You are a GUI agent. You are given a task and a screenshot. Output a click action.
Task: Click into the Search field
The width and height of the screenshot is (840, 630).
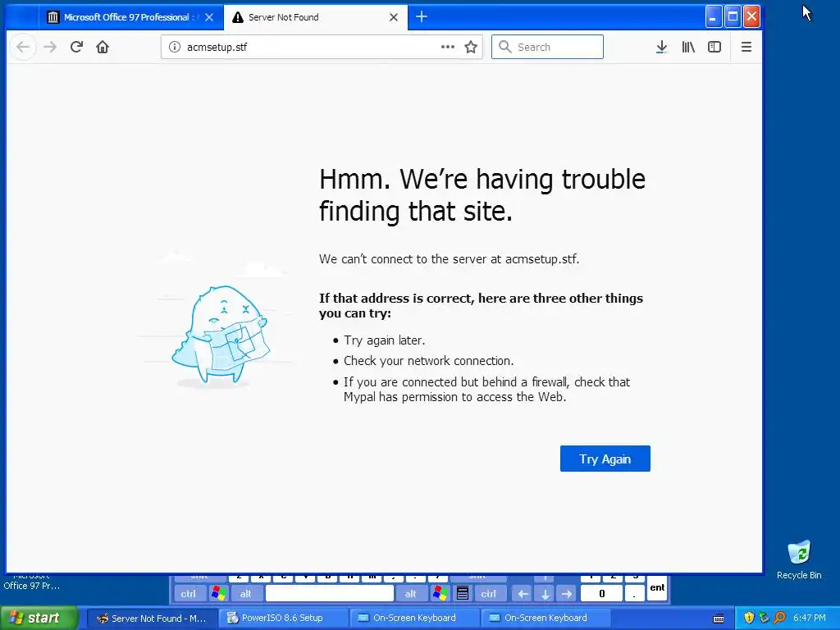[x=547, y=47]
